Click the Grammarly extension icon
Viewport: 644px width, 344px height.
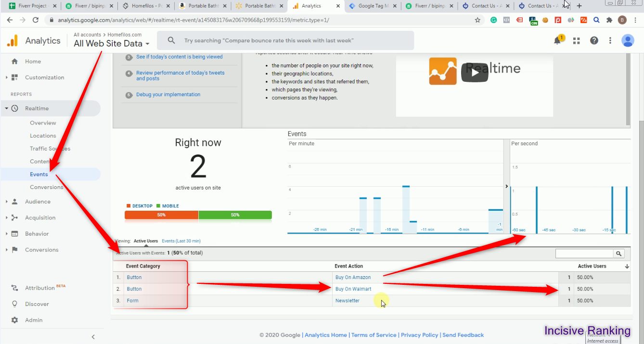coord(493,20)
